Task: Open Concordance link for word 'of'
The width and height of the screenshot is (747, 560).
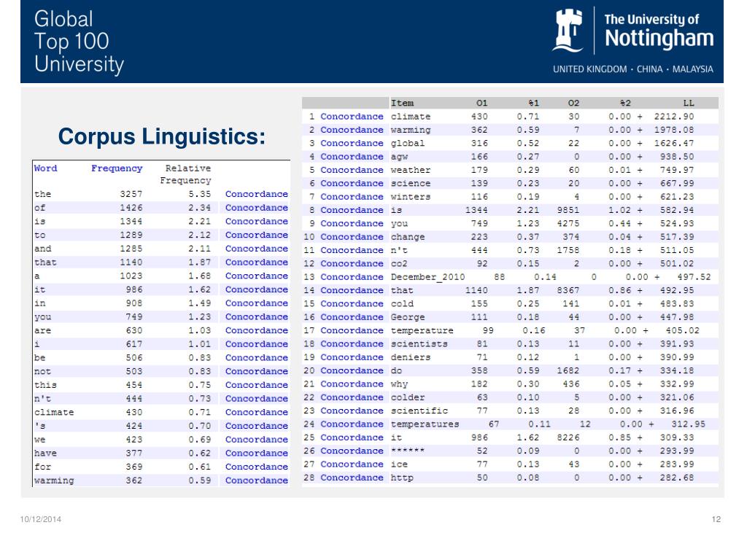Action: click(256, 208)
